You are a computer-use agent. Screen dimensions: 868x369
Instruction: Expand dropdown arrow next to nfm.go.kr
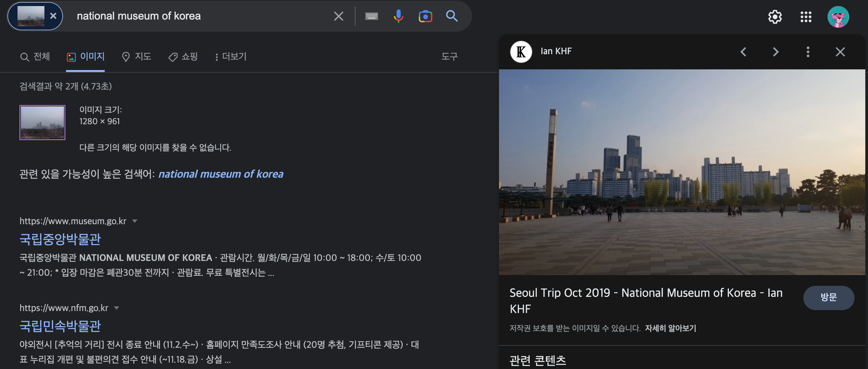tap(116, 308)
